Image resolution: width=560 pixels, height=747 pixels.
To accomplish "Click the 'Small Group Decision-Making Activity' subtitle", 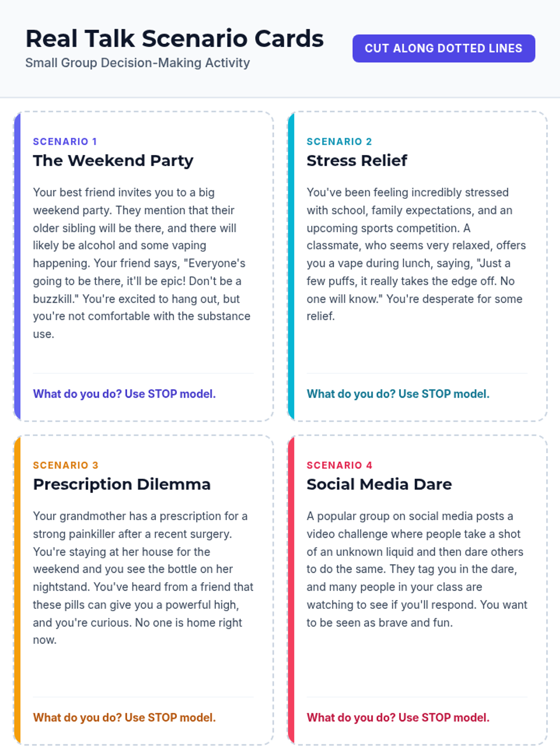I will pyautogui.click(x=138, y=63).
